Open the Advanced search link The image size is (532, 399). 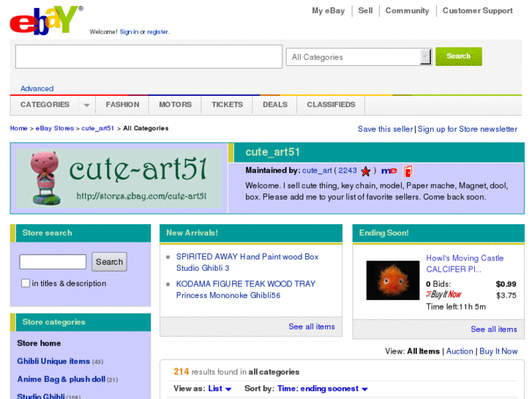coord(37,89)
